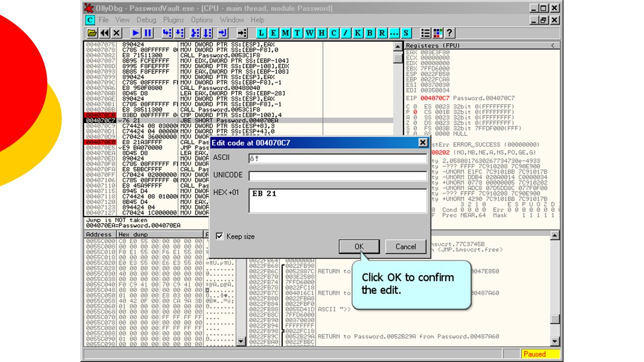Open the Window menu
Image resolution: width=644 pixels, height=362 pixels.
232,20
